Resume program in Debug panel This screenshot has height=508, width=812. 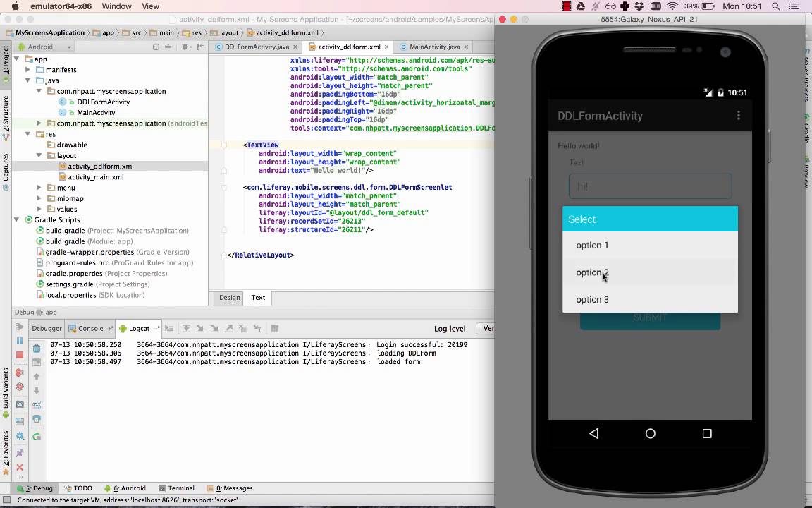20,327
